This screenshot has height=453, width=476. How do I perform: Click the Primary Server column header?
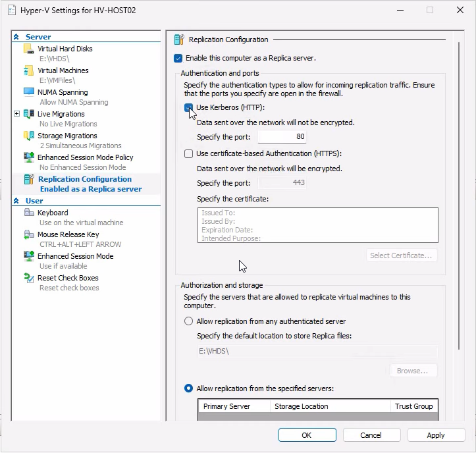coord(234,406)
